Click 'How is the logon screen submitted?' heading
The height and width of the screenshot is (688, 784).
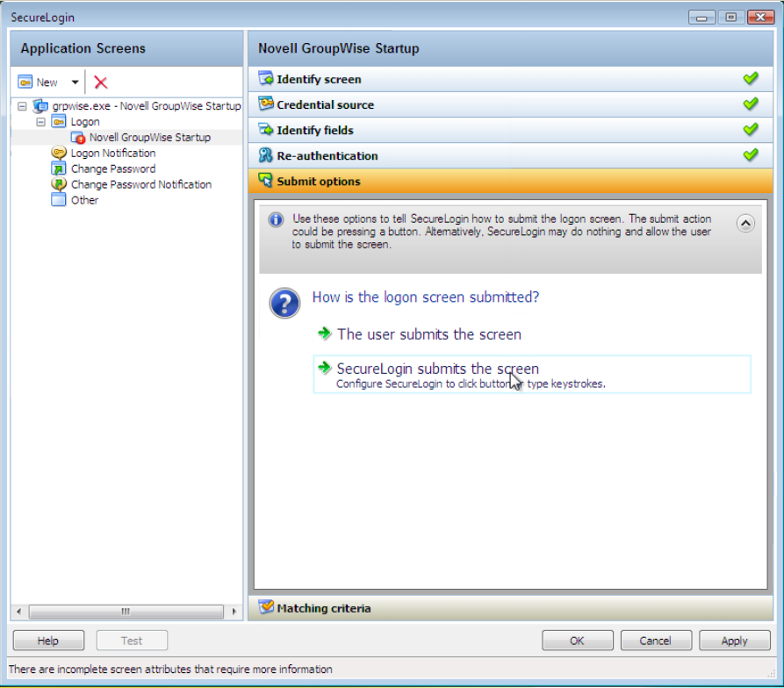(x=426, y=297)
